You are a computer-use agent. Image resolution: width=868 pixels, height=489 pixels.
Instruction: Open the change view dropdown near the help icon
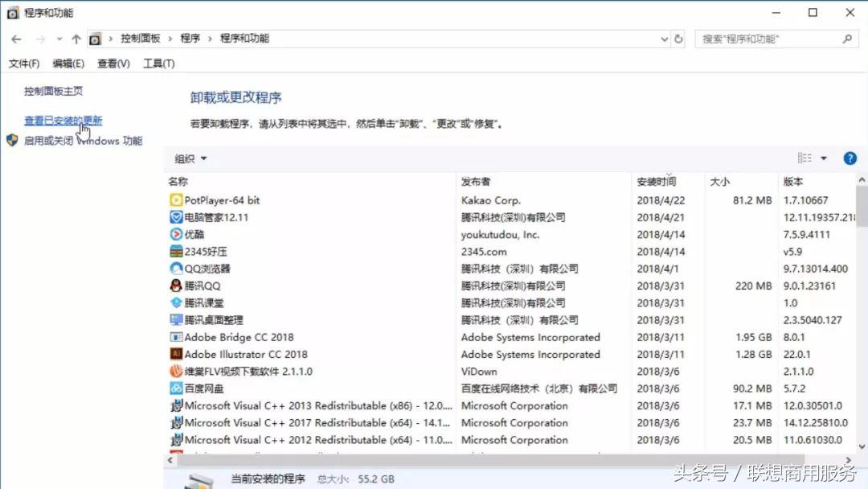click(826, 158)
